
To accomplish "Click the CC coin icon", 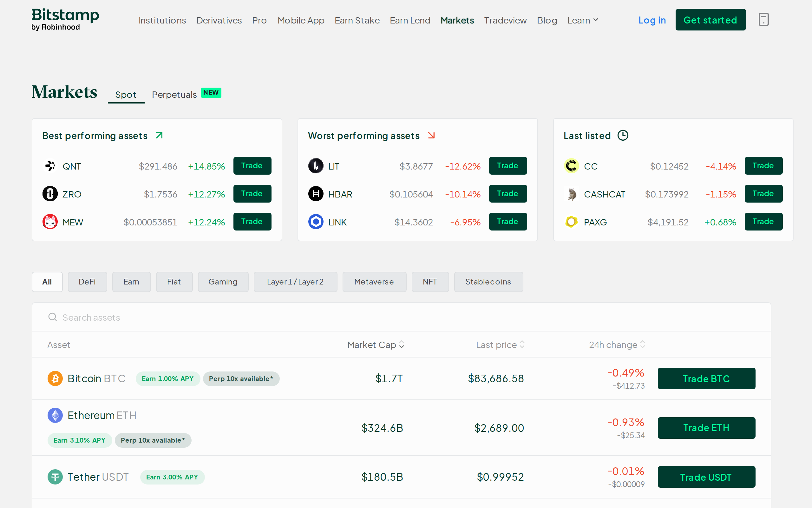I will pos(572,166).
